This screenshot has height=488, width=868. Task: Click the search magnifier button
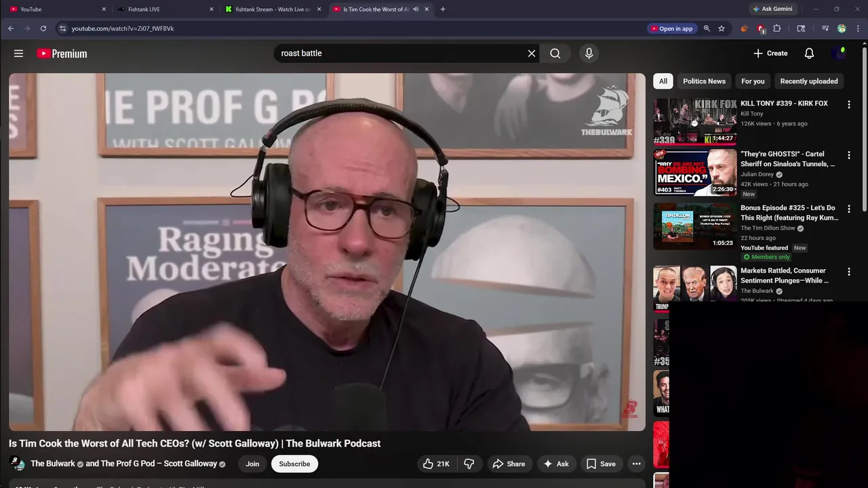pyautogui.click(x=555, y=54)
